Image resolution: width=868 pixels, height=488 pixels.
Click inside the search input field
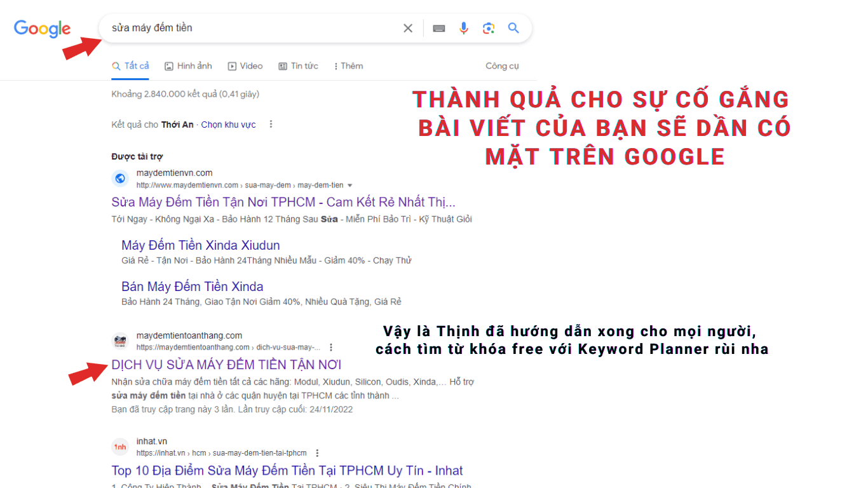tap(254, 28)
